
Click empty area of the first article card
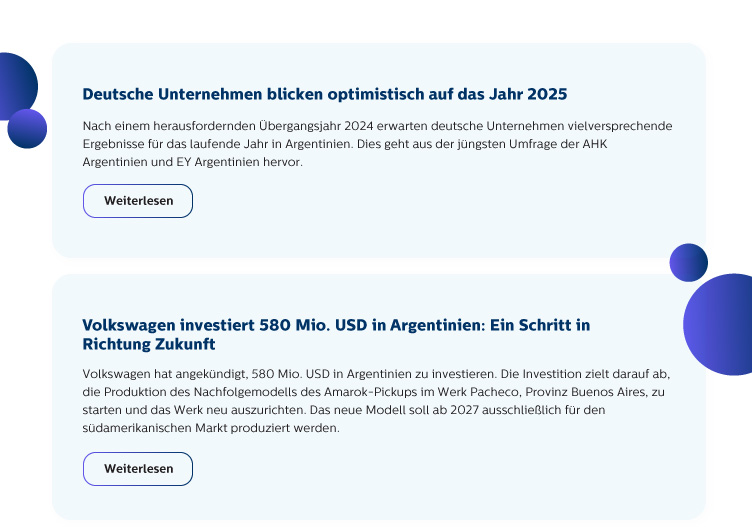(450, 215)
